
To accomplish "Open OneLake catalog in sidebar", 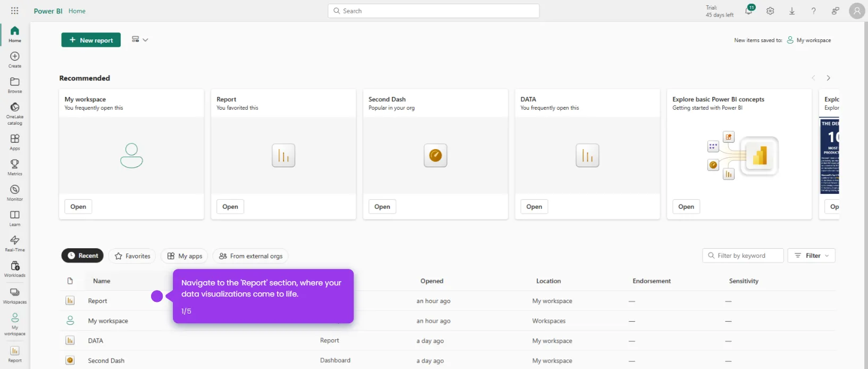I will pos(15,113).
